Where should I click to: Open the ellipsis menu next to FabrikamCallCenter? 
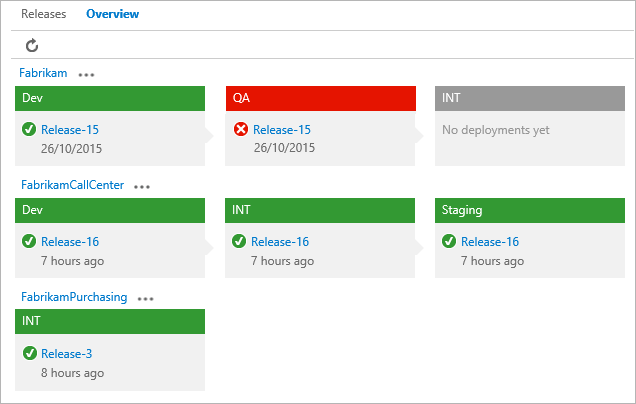pyautogui.click(x=142, y=187)
